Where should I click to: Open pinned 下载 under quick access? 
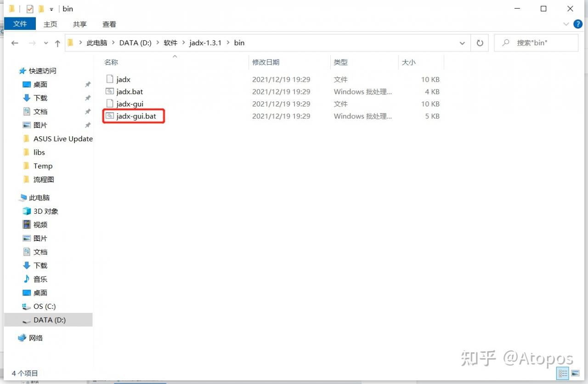point(40,98)
